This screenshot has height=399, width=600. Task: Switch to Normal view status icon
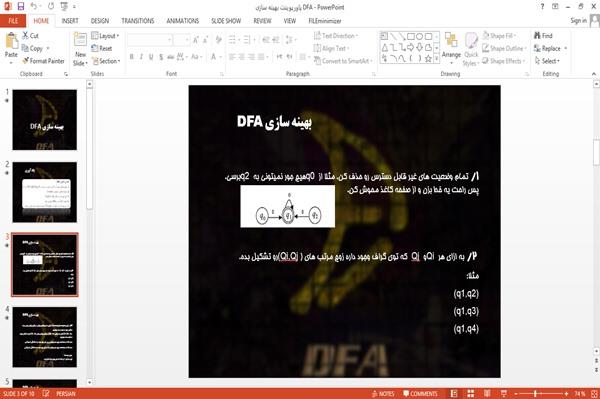coord(454,394)
